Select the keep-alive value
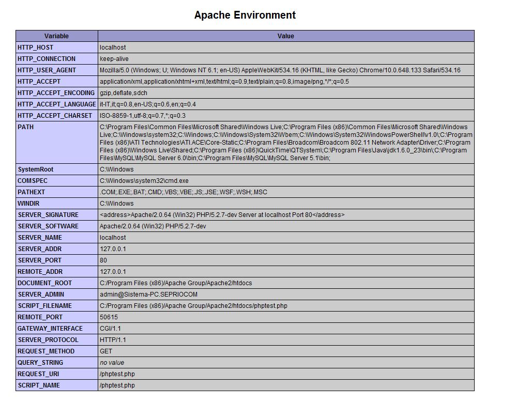Screen dimensions: 532x403 pyautogui.click(x=114, y=58)
